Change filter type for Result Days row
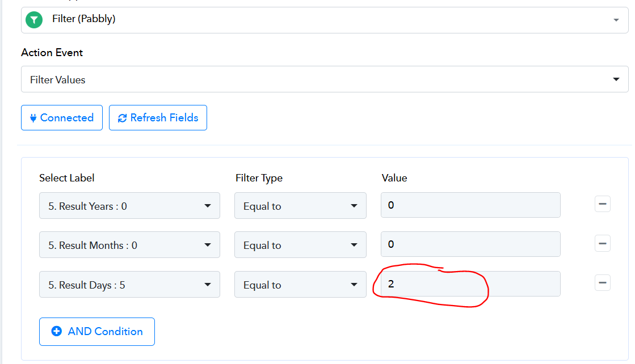Viewport: 635px width, 364px height. point(300,285)
